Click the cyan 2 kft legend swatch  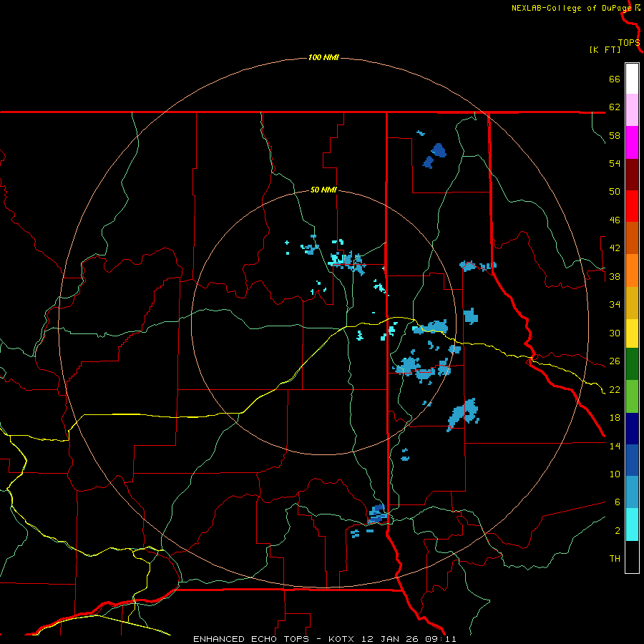pyautogui.click(x=632, y=525)
